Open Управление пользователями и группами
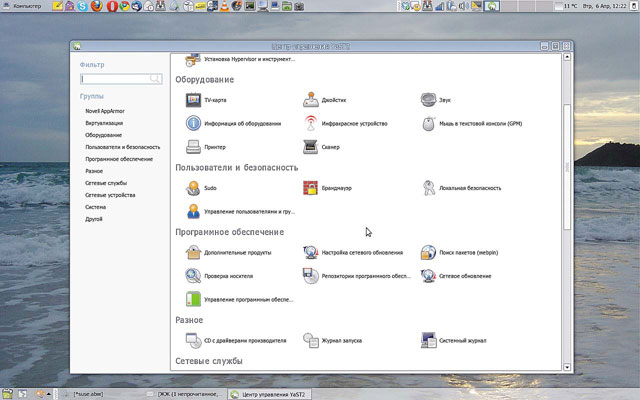 (x=193, y=211)
